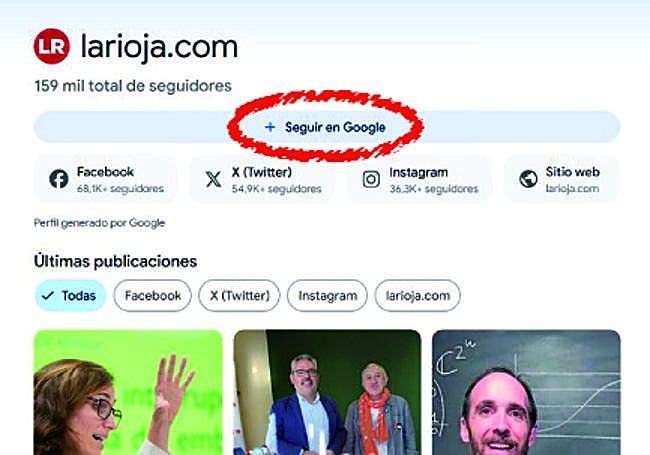Open post thumbnail of woman raising hand
The image size is (650, 455).
(x=128, y=392)
